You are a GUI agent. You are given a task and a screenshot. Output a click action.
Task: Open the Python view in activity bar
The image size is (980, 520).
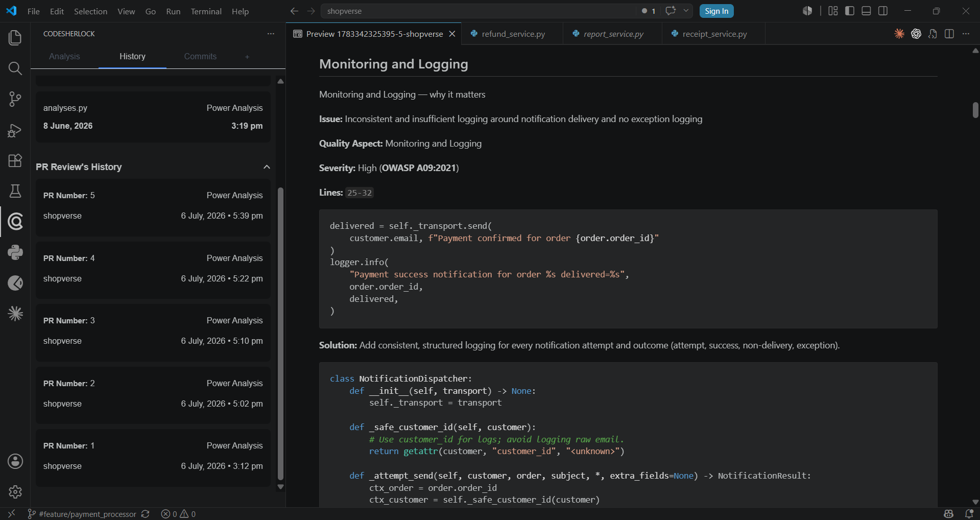[15, 252]
